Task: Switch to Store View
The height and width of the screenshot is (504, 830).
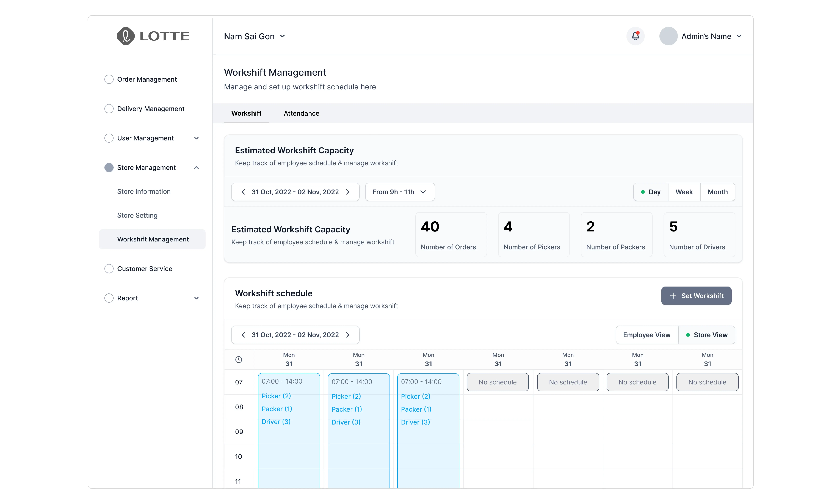Action: [x=707, y=335]
